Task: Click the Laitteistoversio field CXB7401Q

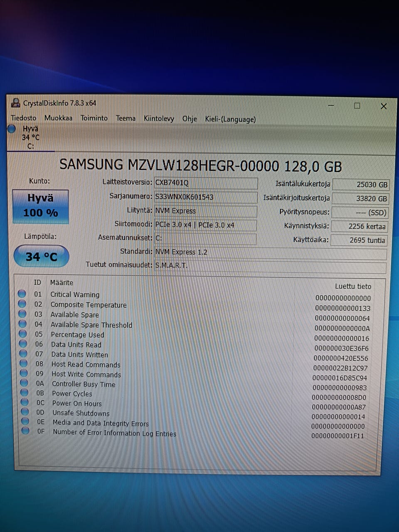Action: 206,183
